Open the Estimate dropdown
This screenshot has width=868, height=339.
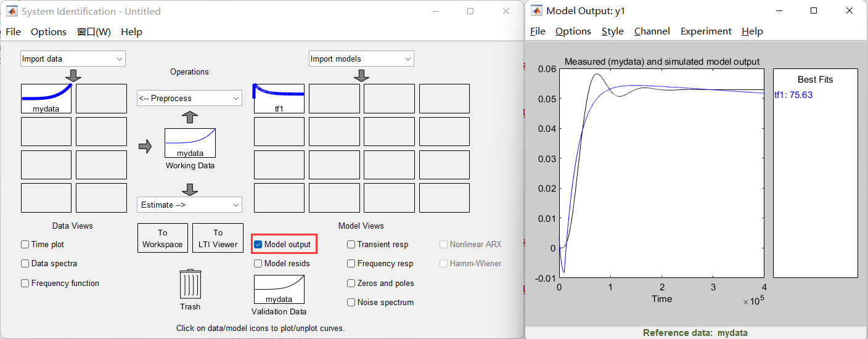pos(190,205)
